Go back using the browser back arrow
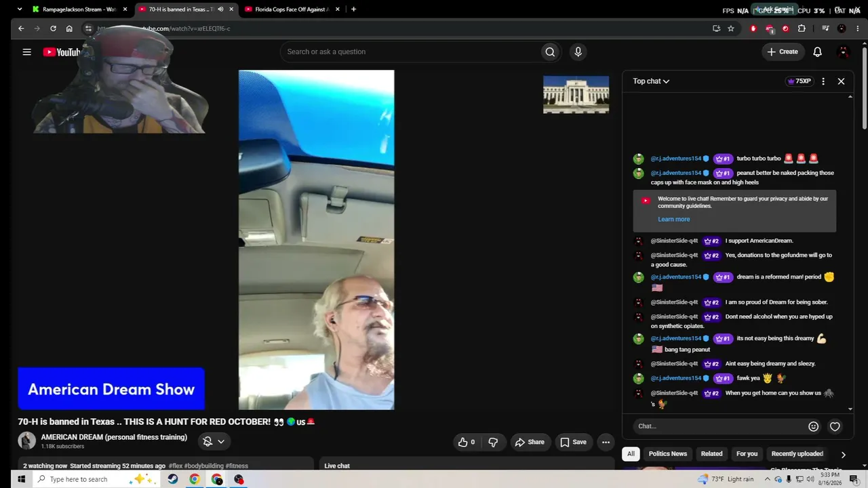This screenshot has height=488, width=868. pos(21,28)
